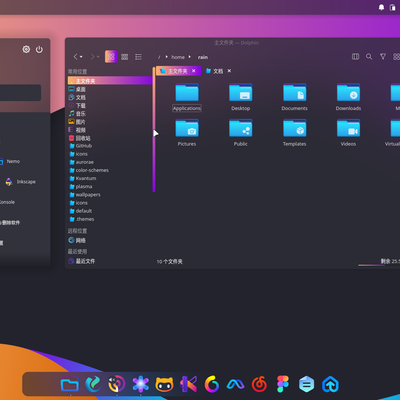Viewport: 400px width, 400px height.
Task: Click the power icon in launcher panel
Action: coord(39,49)
